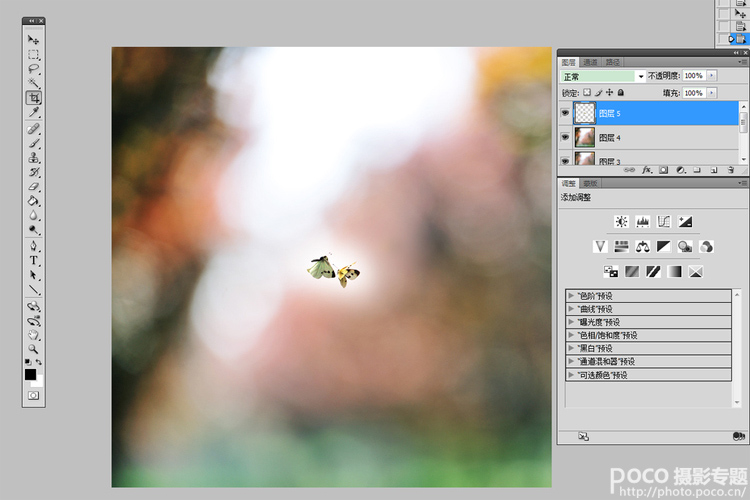The width and height of the screenshot is (750, 500).
Task: Click the foreground color swatch
Action: [30, 374]
